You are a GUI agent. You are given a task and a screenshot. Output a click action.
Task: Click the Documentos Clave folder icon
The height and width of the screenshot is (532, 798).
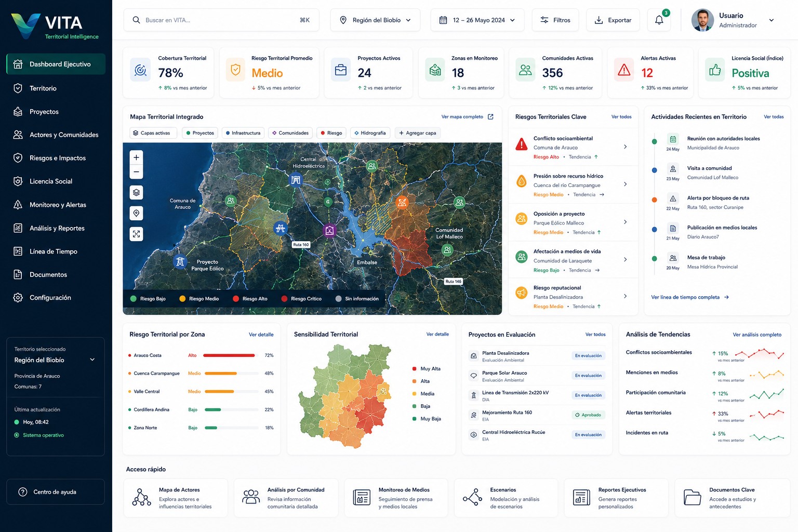click(x=692, y=497)
